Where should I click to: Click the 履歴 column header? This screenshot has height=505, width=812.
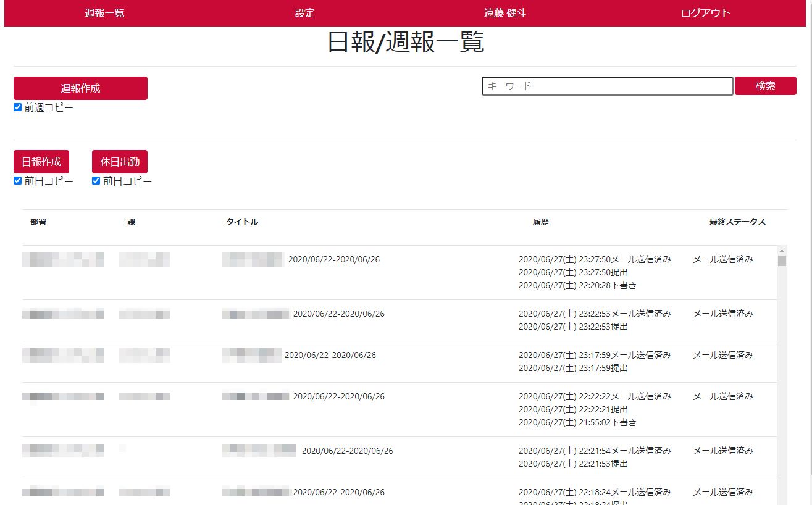click(x=540, y=222)
